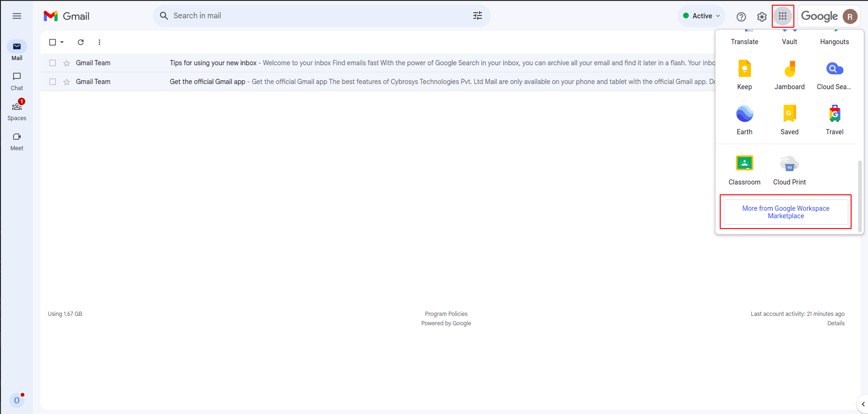Open the Meet section in sidebar
The height and width of the screenshot is (414, 868).
tap(17, 141)
